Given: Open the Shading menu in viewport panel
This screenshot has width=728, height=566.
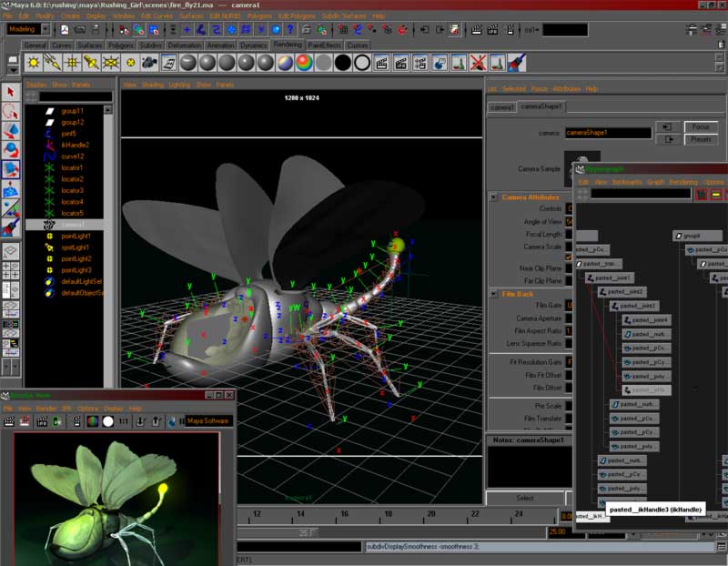Looking at the screenshot, I should point(152,85).
